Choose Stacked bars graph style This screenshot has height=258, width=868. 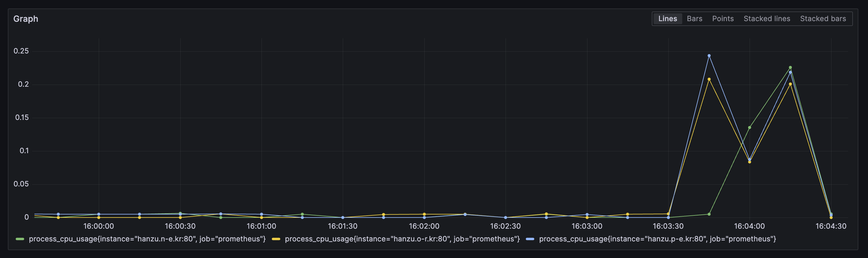(823, 18)
